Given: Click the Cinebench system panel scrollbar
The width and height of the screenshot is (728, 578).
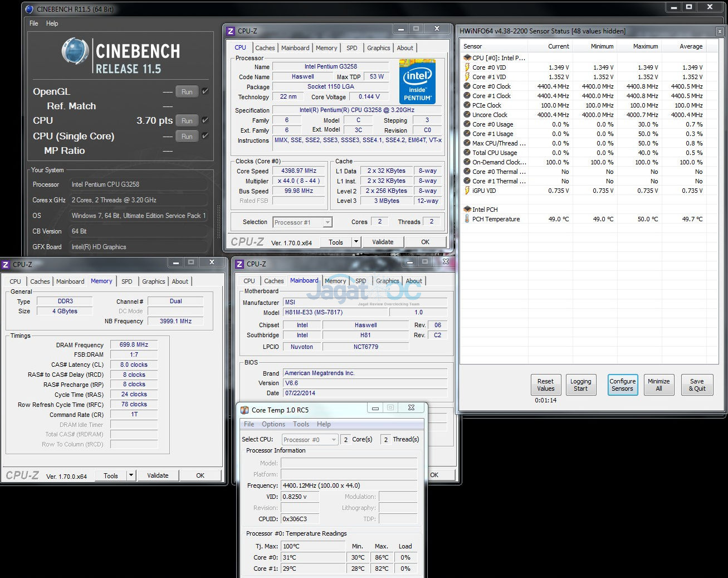Looking at the screenshot, I should 218,212.
